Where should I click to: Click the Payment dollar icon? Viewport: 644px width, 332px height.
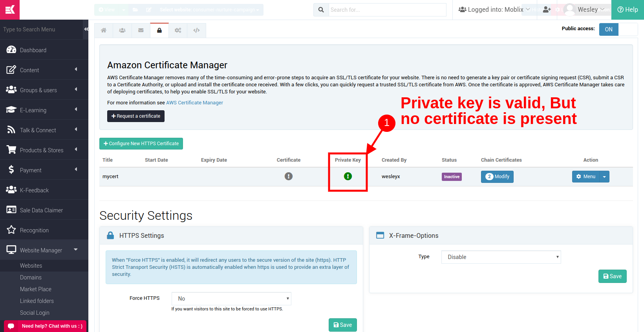pos(11,170)
